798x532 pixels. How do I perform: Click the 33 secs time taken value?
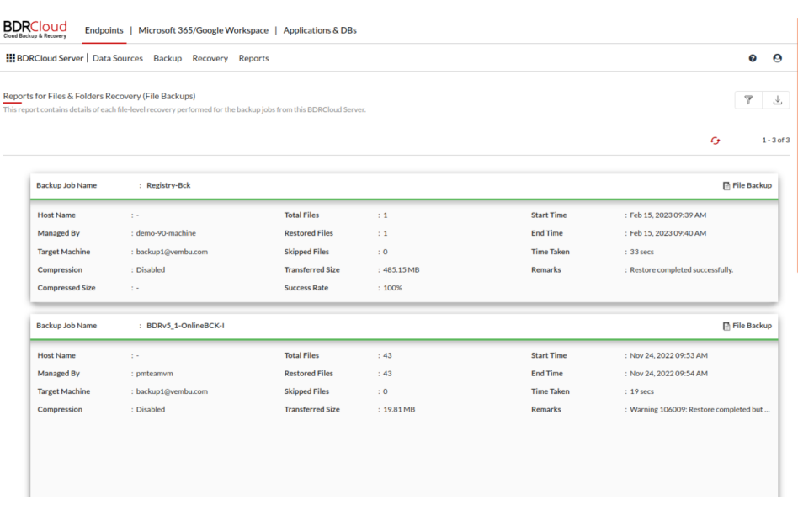click(641, 252)
